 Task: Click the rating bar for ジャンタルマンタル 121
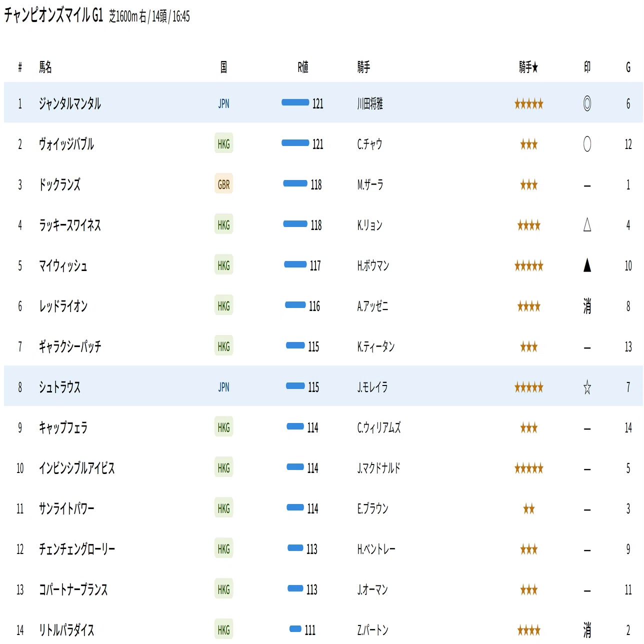coord(295,102)
